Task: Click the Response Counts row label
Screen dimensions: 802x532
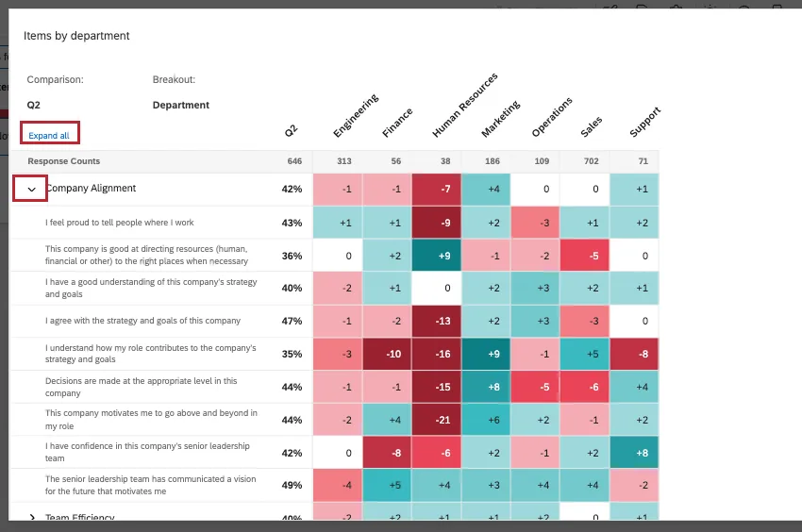Action: [x=63, y=161]
